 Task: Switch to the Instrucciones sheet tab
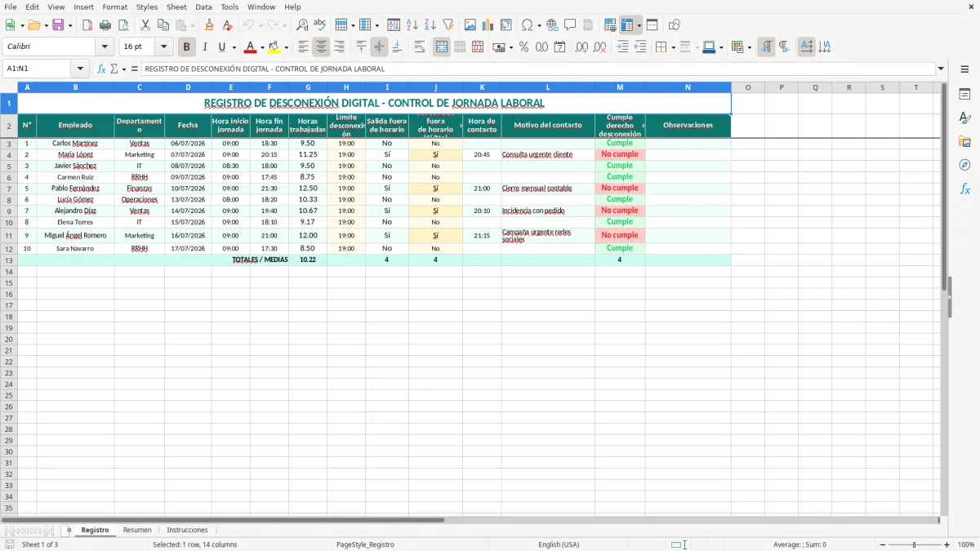tap(187, 530)
